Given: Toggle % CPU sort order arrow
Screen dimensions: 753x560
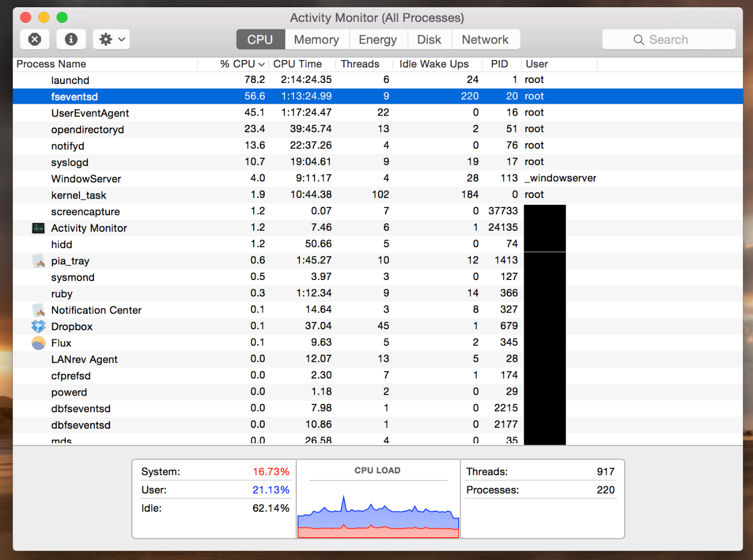Looking at the screenshot, I should tap(262, 64).
